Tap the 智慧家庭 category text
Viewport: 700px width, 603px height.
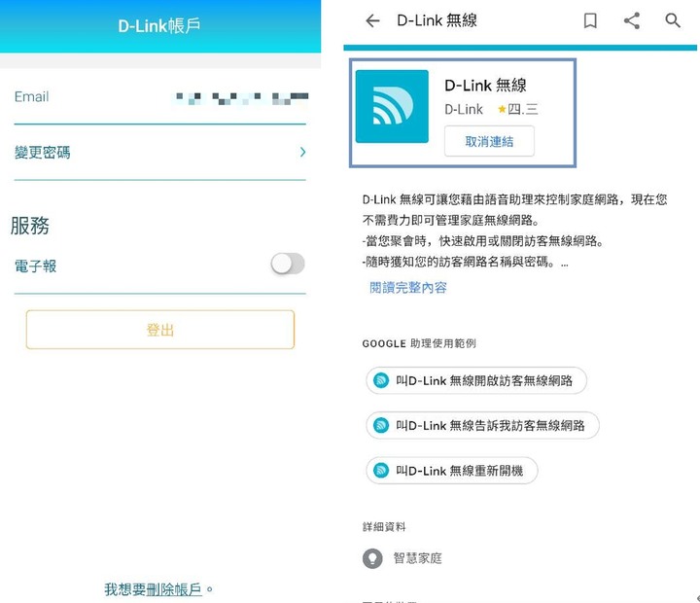[x=417, y=558]
